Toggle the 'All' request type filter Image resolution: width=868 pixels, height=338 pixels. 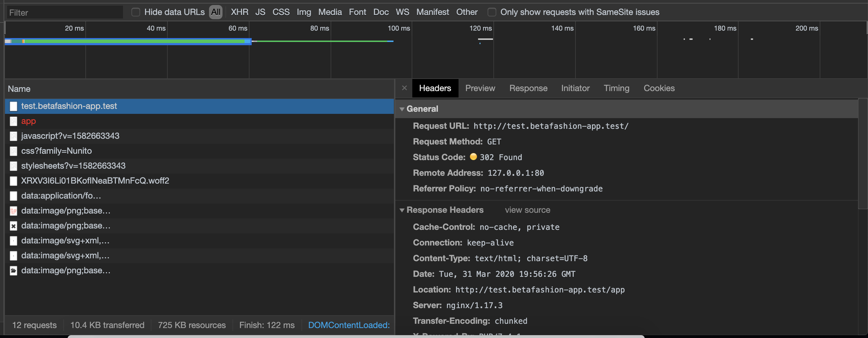[216, 12]
